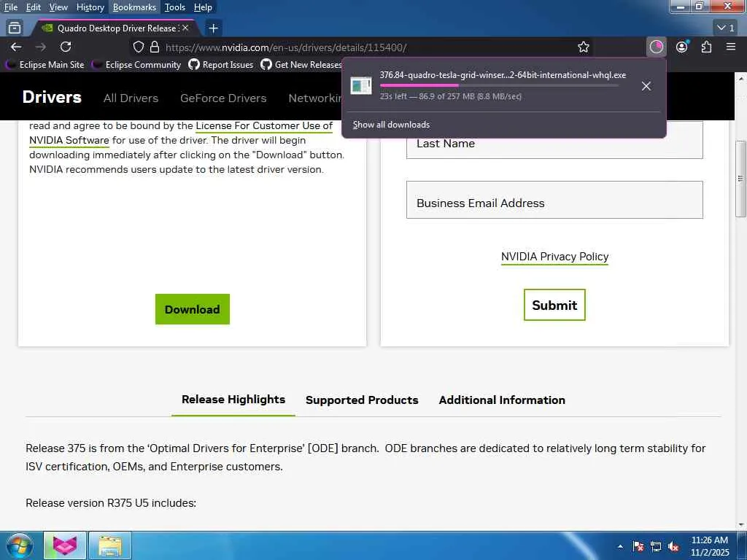The image size is (747, 560).
Task: Open the Edit menu
Action: 33,7
